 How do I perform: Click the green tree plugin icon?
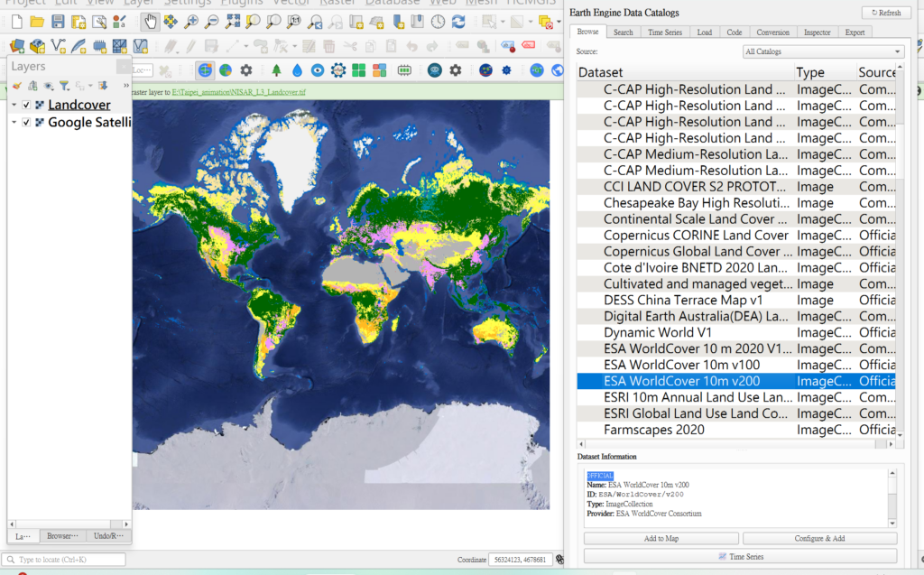click(275, 70)
